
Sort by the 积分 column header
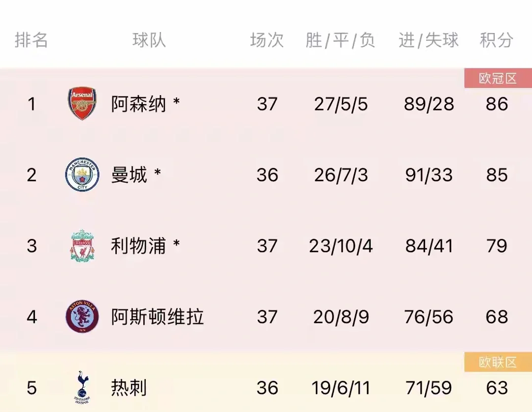click(497, 40)
